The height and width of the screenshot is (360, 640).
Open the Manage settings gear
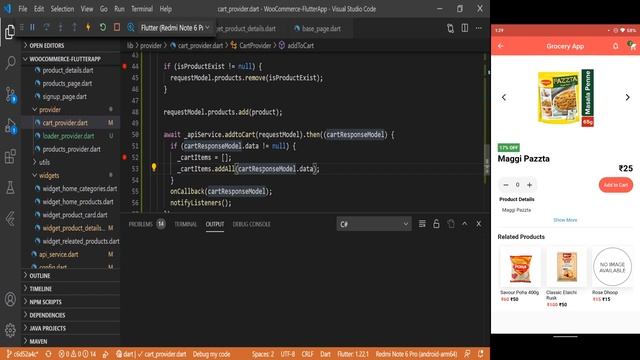[x=10, y=329]
